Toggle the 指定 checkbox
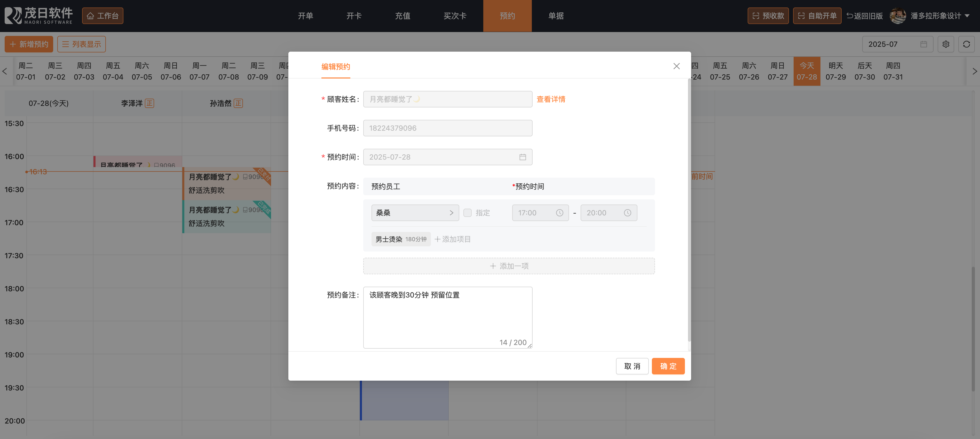 coord(468,213)
